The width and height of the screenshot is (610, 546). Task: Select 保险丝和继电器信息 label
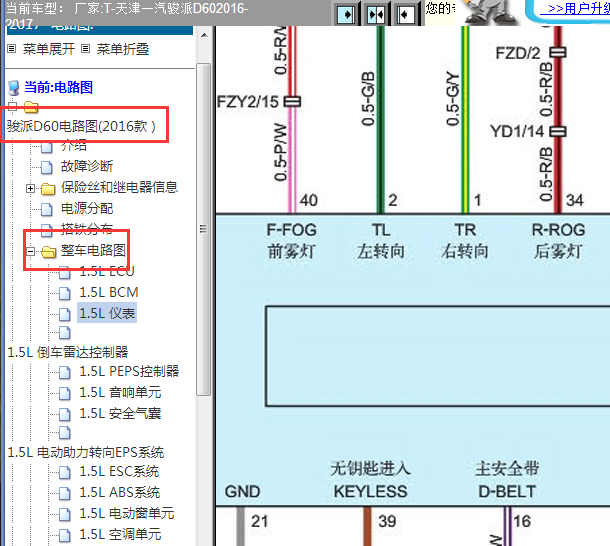(119, 187)
